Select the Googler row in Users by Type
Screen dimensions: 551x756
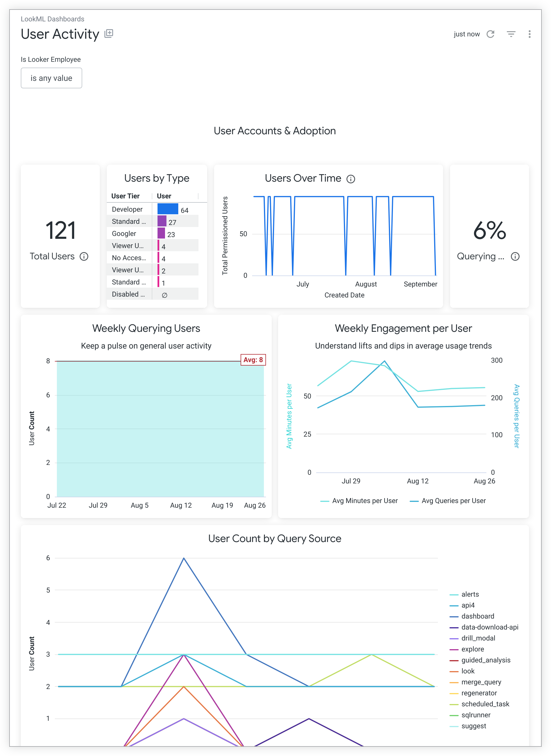coord(124,234)
